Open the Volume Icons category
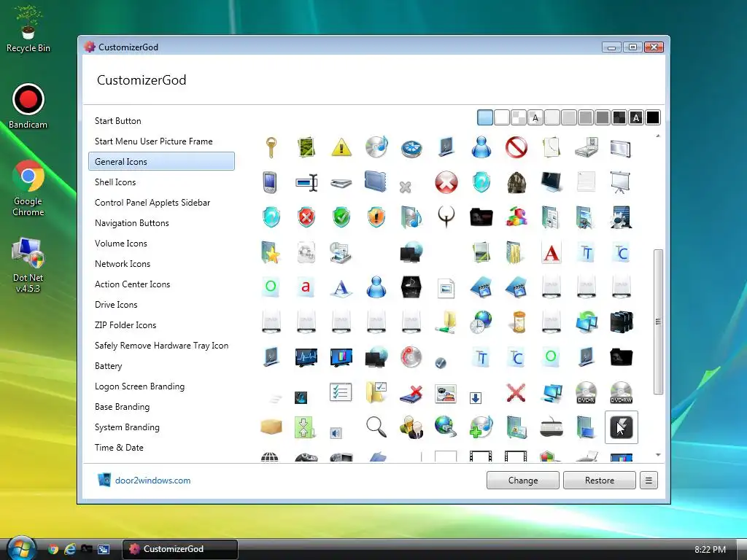 [161, 244]
